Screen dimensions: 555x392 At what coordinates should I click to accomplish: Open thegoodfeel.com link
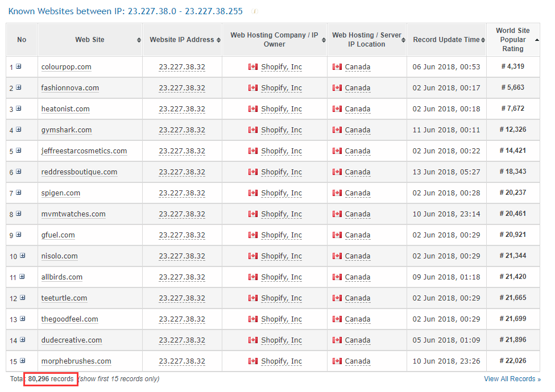point(70,319)
